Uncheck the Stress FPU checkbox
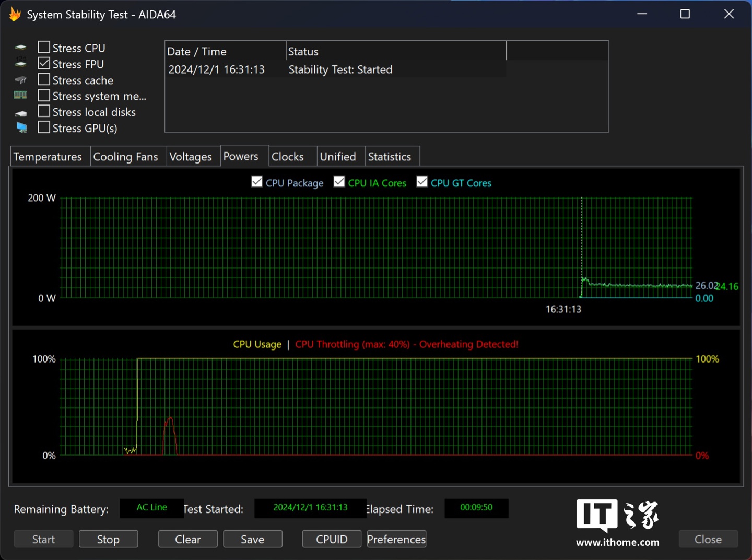752x560 pixels. 44,63
